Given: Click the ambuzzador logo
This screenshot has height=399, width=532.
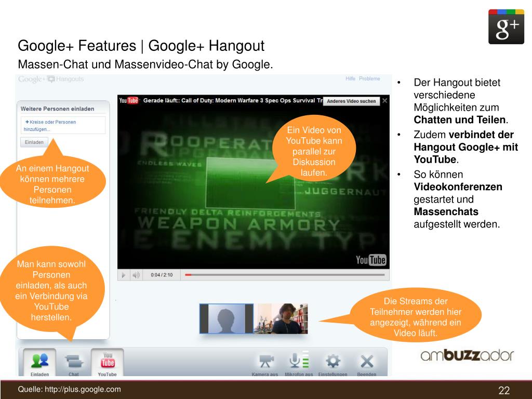Looking at the screenshot, I should [x=467, y=355].
